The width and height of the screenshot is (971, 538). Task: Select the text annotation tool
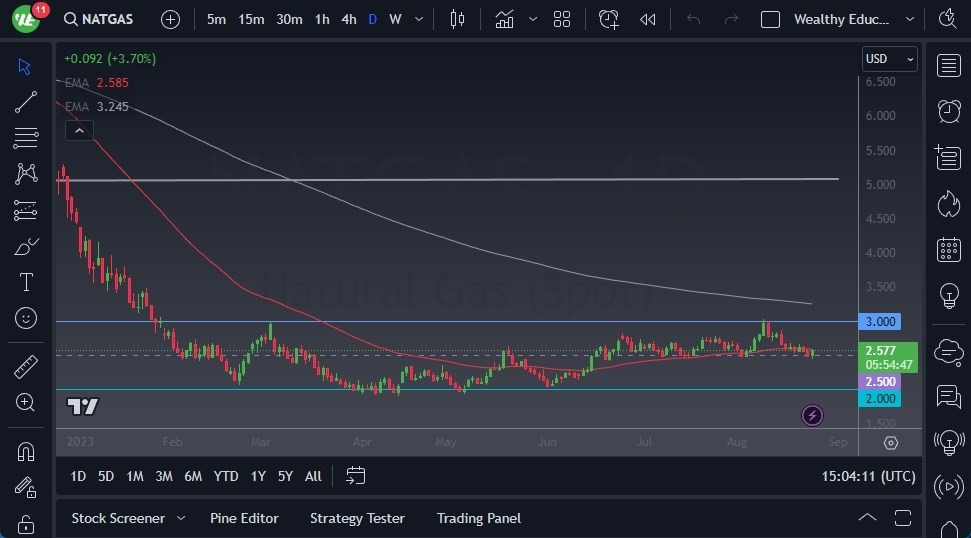tap(26, 282)
